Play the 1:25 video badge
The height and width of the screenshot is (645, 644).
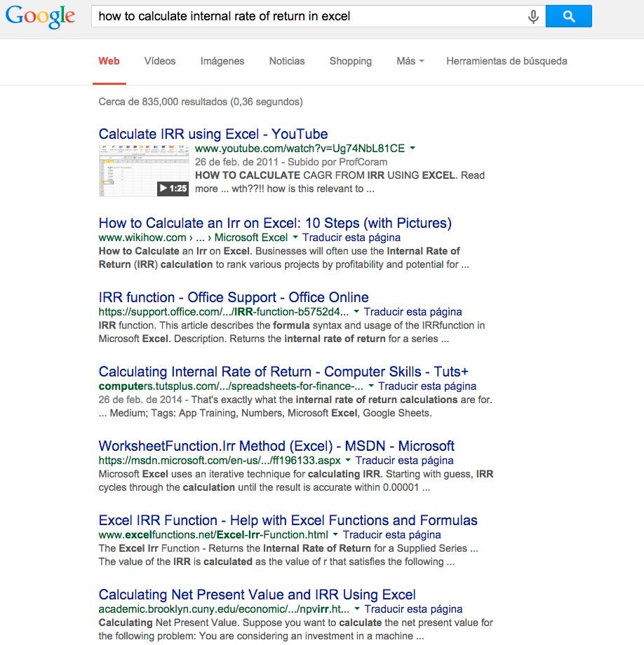tap(173, 189)
